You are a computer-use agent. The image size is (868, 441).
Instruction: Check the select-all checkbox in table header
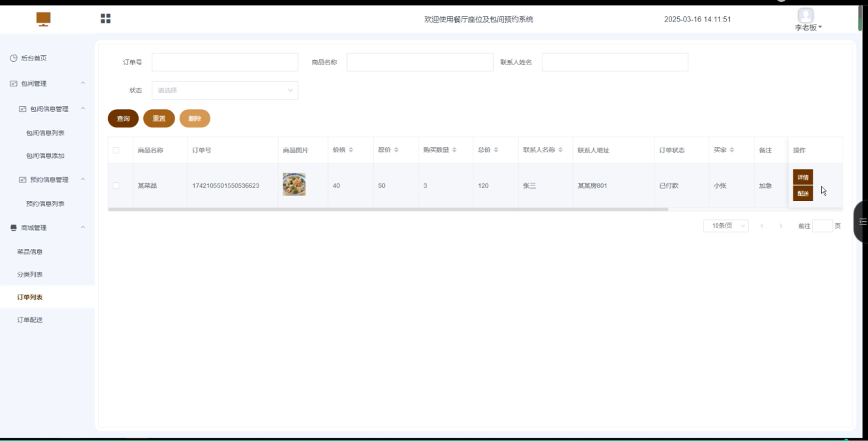[117, 150]
